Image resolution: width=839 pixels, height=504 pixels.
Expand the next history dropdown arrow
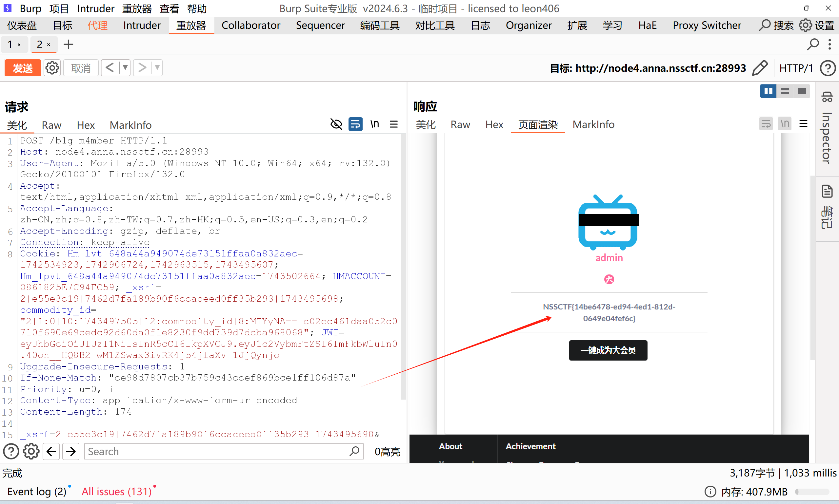coord(157,67)
